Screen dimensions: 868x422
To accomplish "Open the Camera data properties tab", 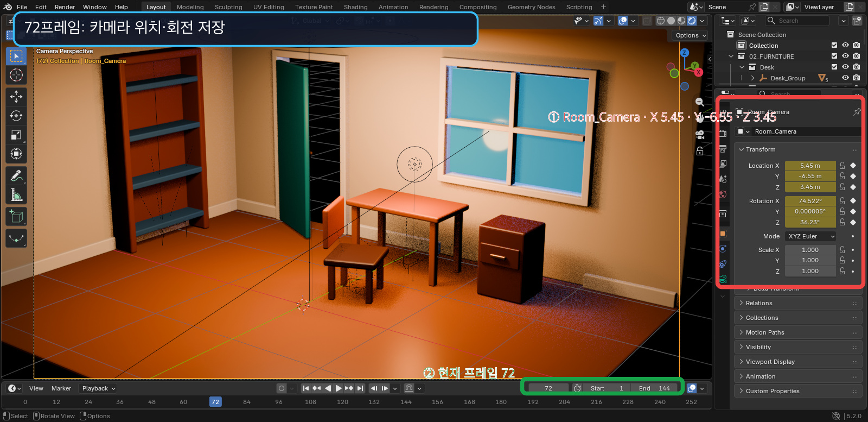I will point(723,279).
